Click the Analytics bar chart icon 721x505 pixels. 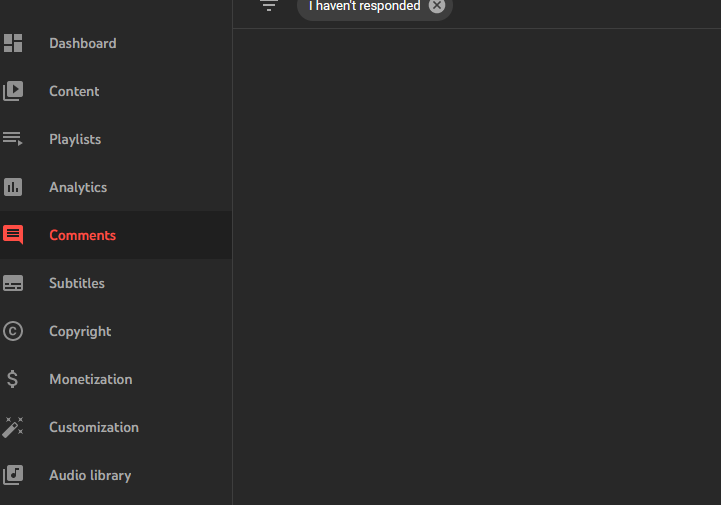[13, 187]
